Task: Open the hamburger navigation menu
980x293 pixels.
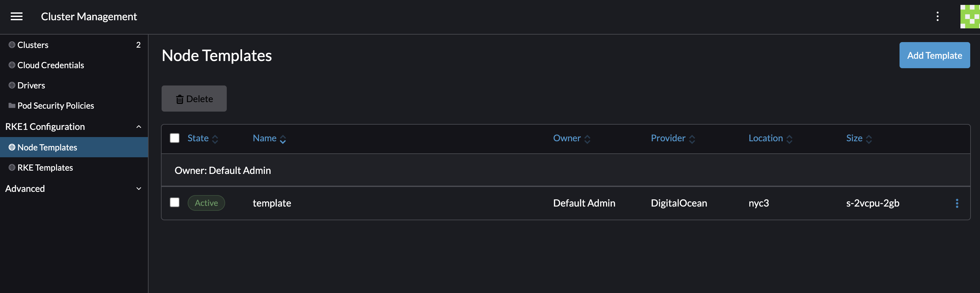Action: (16, 16)
